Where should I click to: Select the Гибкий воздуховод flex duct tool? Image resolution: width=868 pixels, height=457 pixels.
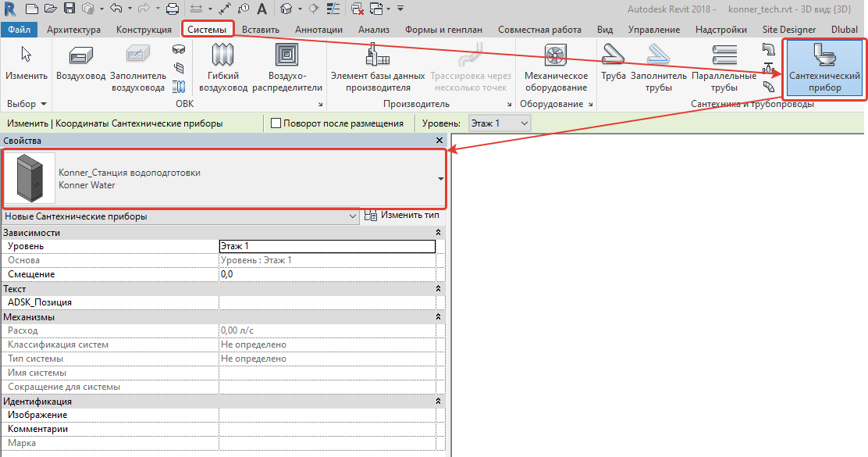pos(223,69)
